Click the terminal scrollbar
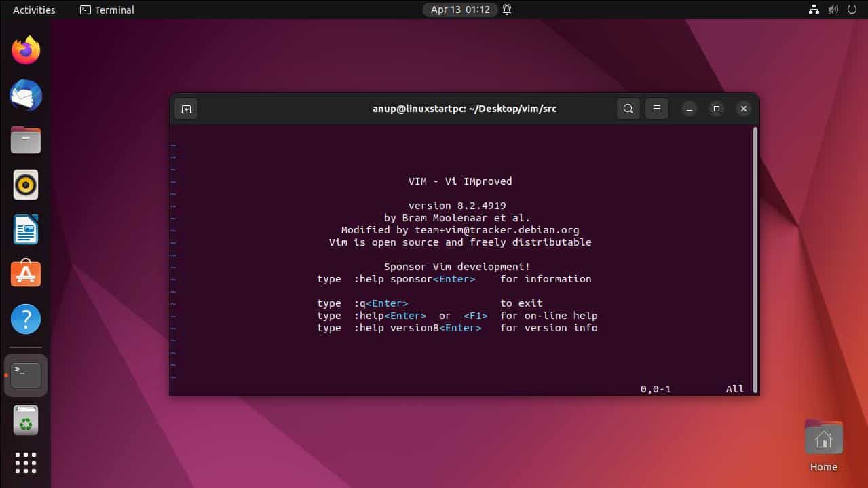Screen dimensions: 868x488 coord(754,258)
